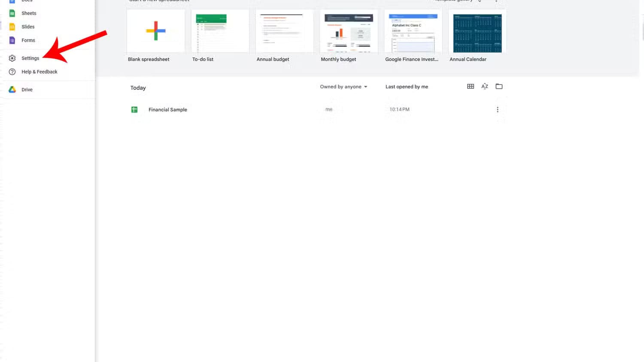This screenshot has width=644, height=362.
Task: Open the file picker folder icon
Action: 499,86
